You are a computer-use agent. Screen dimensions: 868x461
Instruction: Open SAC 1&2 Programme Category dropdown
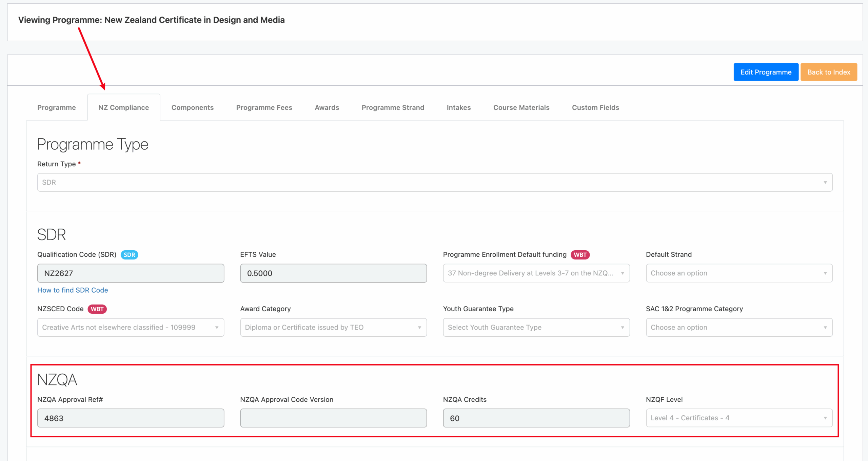739,327
